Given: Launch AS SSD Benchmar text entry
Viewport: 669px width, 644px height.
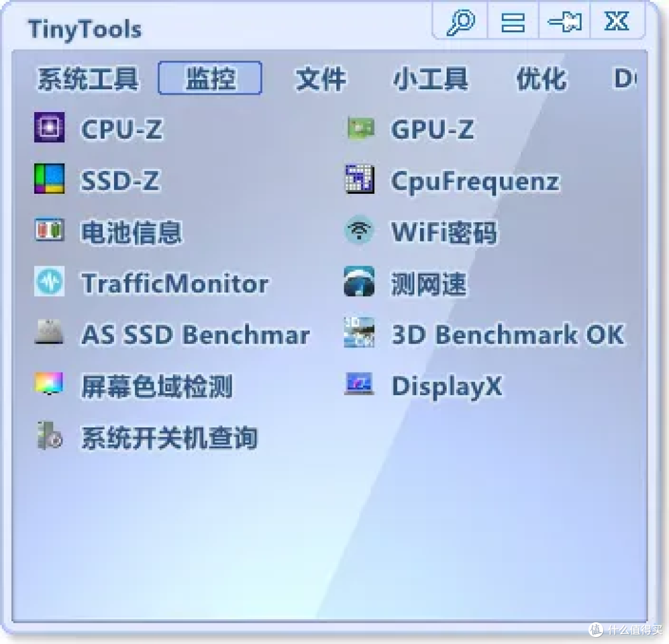Looking at the screenshot, I should [x=195, y=335].
